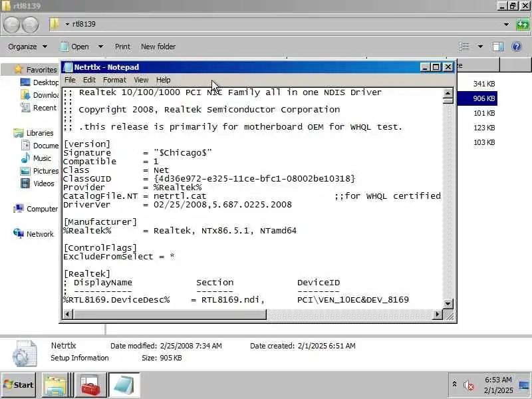Click the Explorer Back navigation button

pyautogui.click(x=11, y=25)
